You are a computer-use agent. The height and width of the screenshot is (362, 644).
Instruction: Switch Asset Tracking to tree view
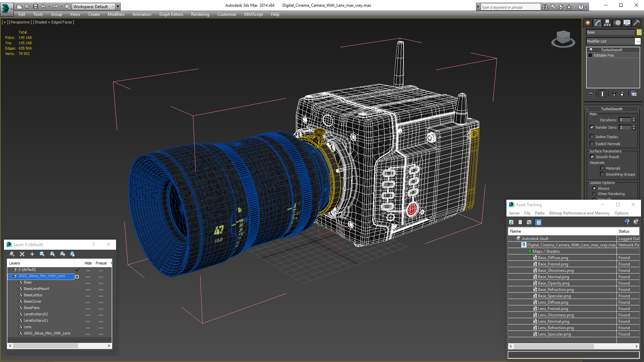tap(529, 222)
